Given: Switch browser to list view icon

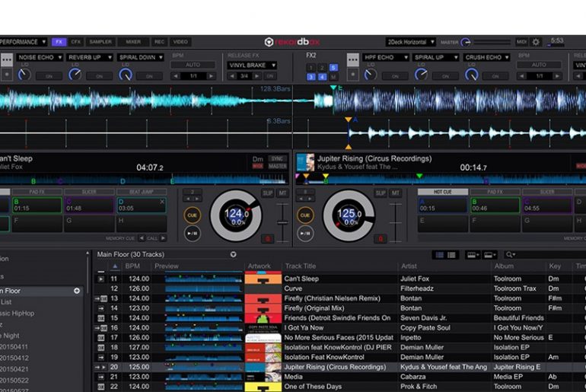Looking at the screenshot, I should (451, 254).
